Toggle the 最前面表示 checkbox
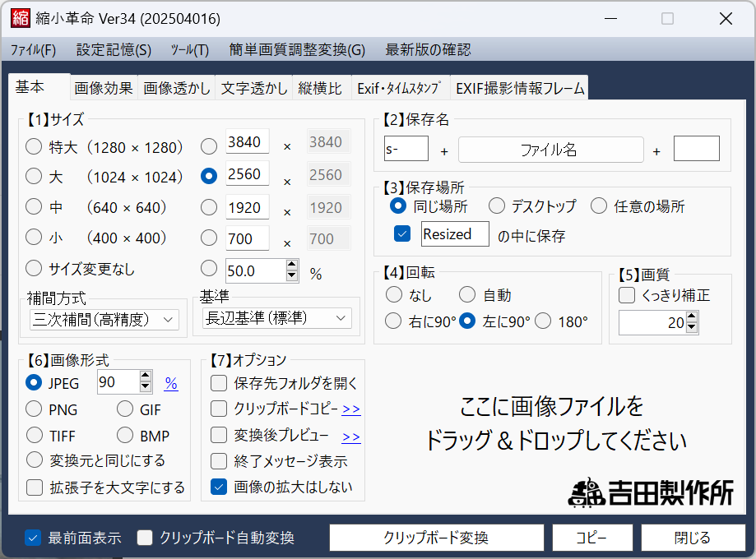756x559 pixels. point(33,538)
